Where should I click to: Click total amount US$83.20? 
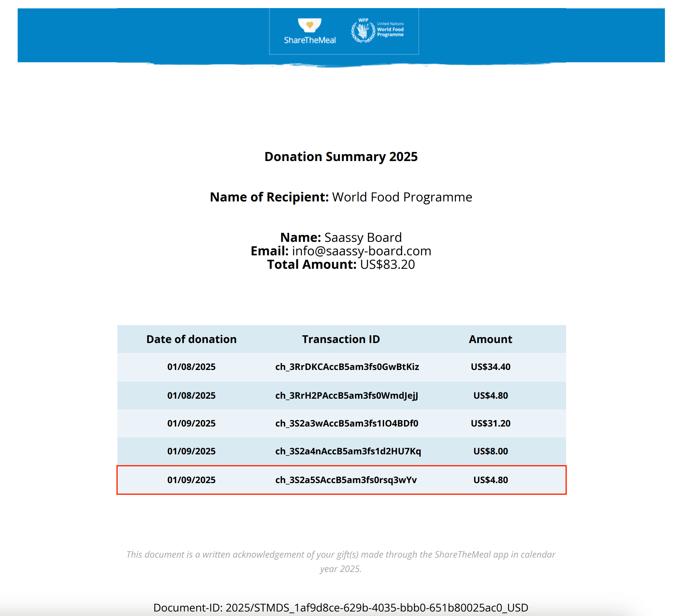pos(387,265)
